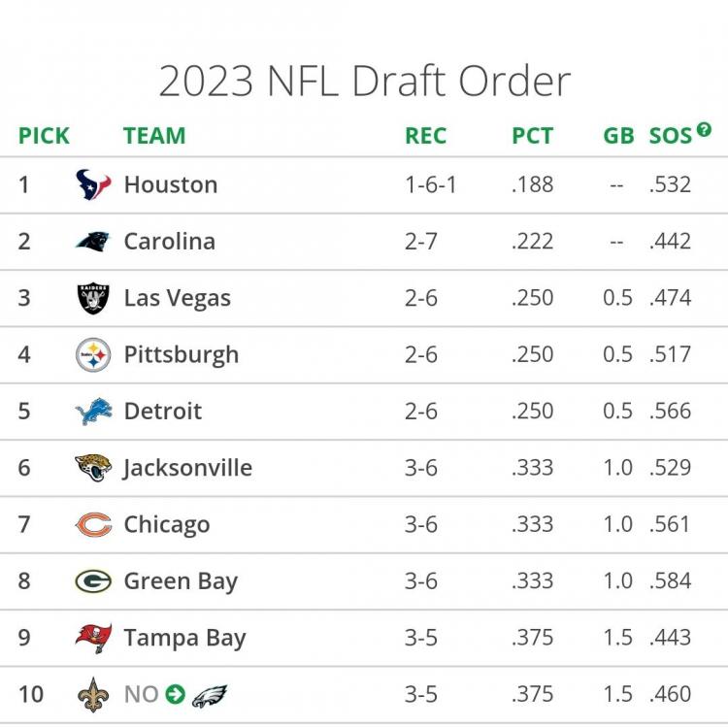Click the Carolina Panthers logo
This screenshot has width=728, height=728.
[93, 241]
